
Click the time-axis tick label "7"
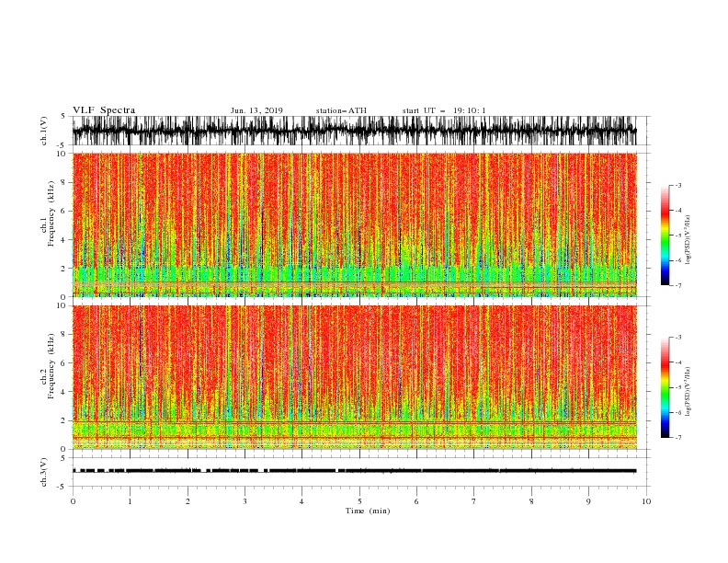click(474, 501)
